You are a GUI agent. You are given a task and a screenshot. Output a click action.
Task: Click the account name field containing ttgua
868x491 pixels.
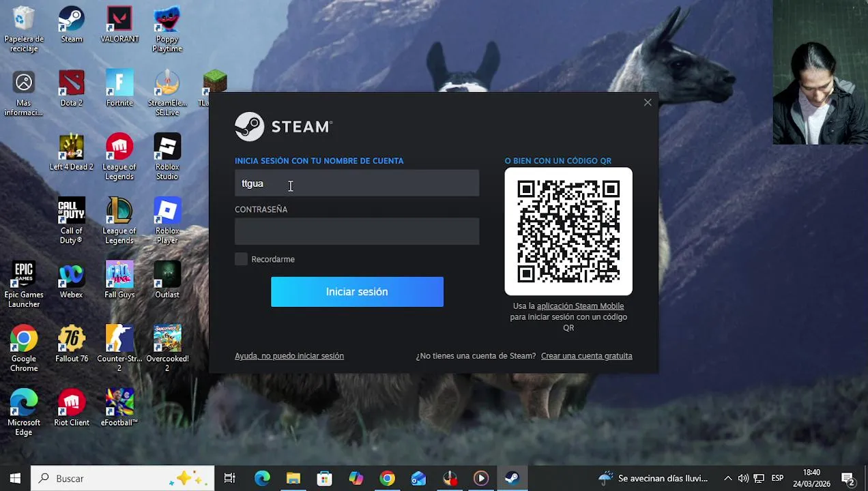tap(357, 183)
